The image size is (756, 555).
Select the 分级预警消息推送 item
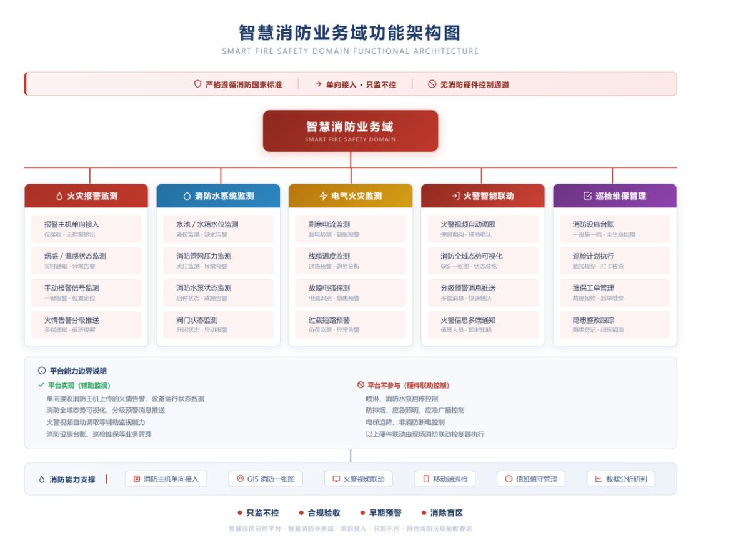tap(483, 292)
